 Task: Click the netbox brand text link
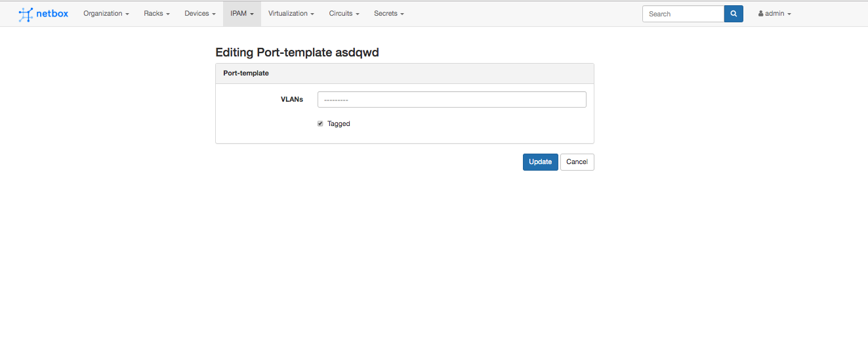tap(52, 14)
